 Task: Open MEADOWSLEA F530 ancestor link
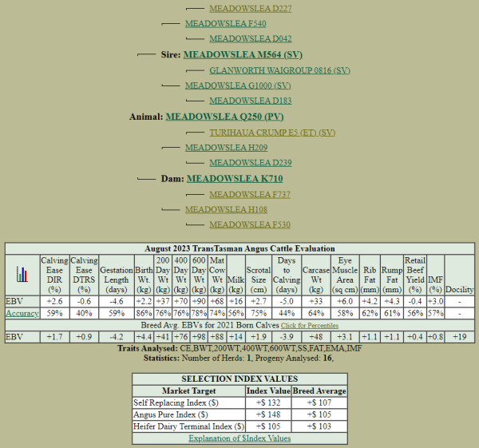[250, 224]
